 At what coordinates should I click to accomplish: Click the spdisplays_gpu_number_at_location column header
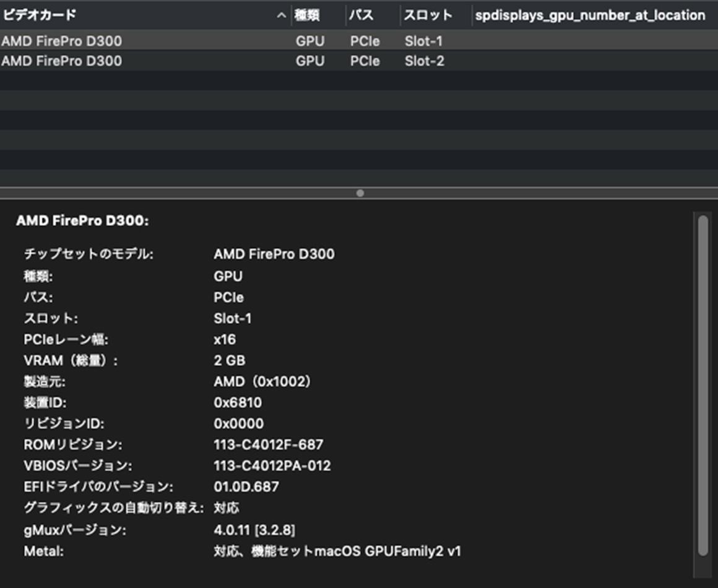click(590, 15)
